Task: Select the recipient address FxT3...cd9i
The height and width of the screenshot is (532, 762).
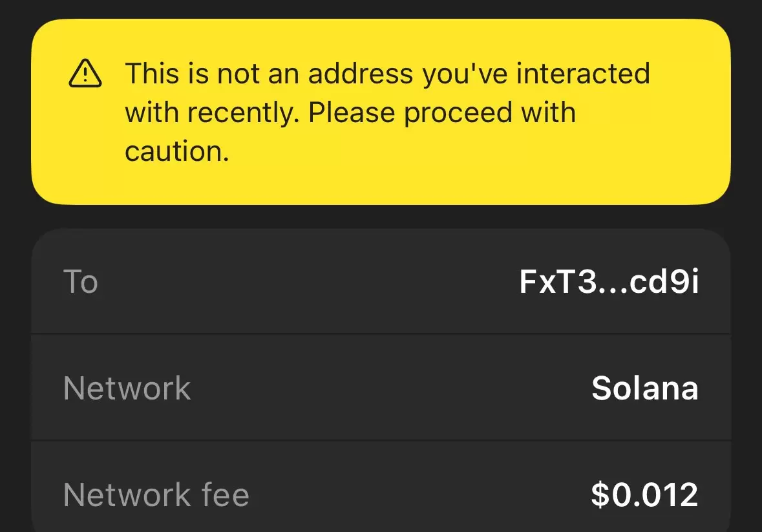Action: click(609, 281)
